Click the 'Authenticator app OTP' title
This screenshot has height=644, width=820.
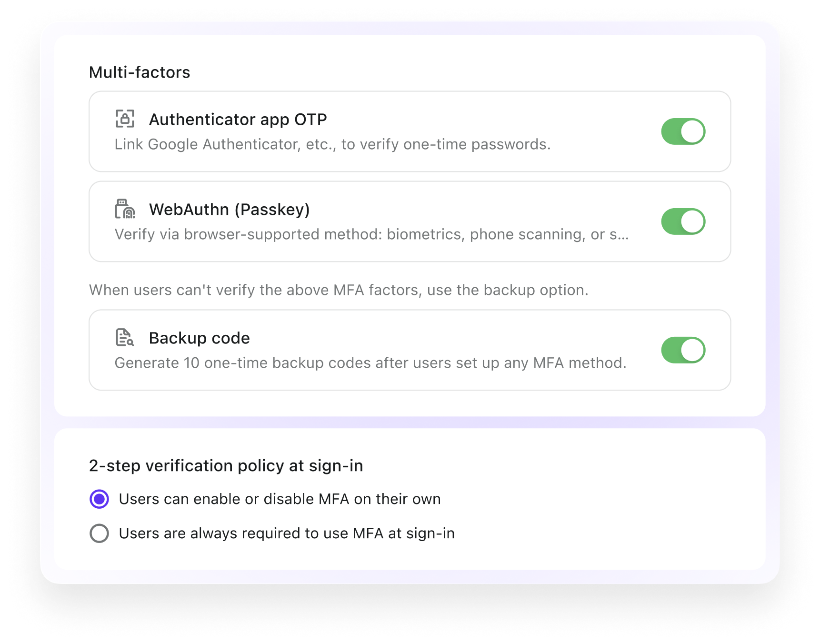tap(238, 120)
